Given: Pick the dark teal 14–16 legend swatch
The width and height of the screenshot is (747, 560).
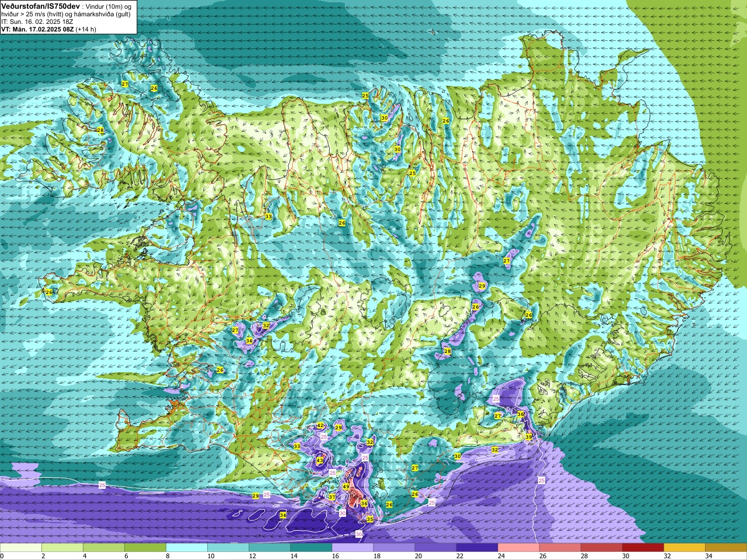Looking at the screenshot, I should pyautogui.click(x=311, y=548).
